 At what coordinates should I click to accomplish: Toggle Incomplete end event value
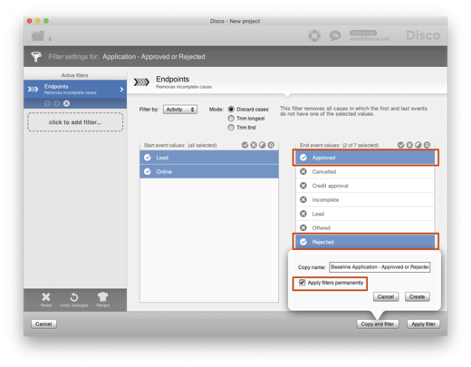(365, 200)
